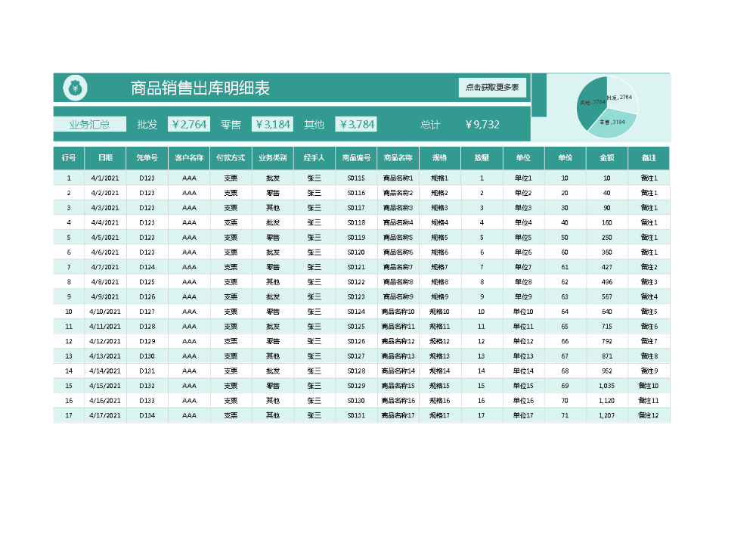Select the date cell 4/15/2021
Viewport: 756px width, 540px height.
pos(105,386)
